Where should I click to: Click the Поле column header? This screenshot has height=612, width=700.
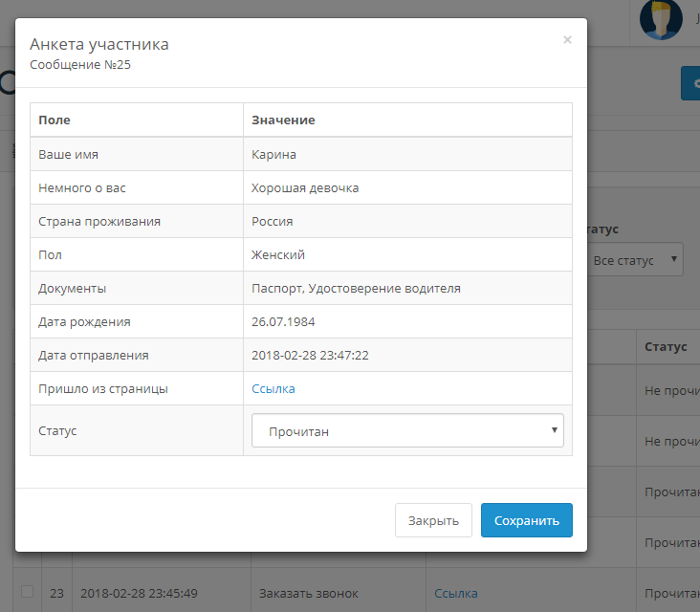point(55,120)
